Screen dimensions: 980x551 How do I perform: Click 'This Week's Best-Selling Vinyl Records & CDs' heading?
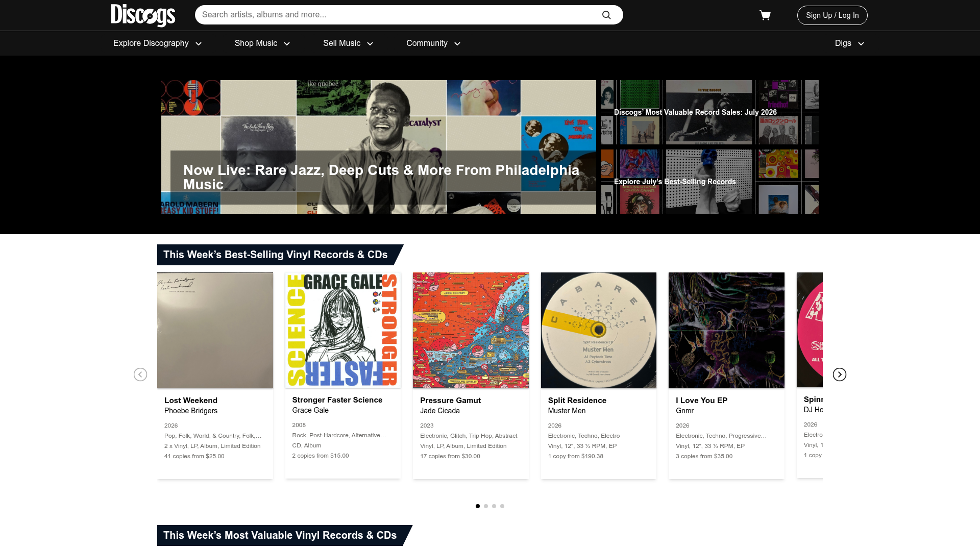click(x=276, y=255)
